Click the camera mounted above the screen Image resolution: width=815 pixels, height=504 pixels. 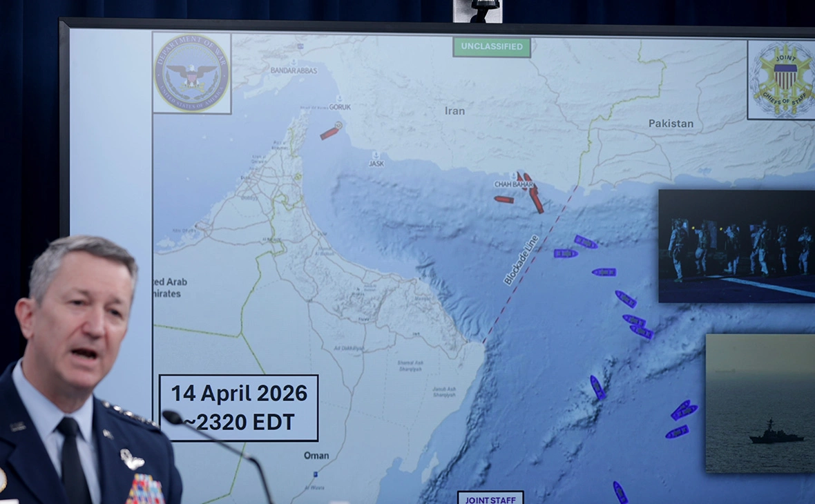point(485,10)
